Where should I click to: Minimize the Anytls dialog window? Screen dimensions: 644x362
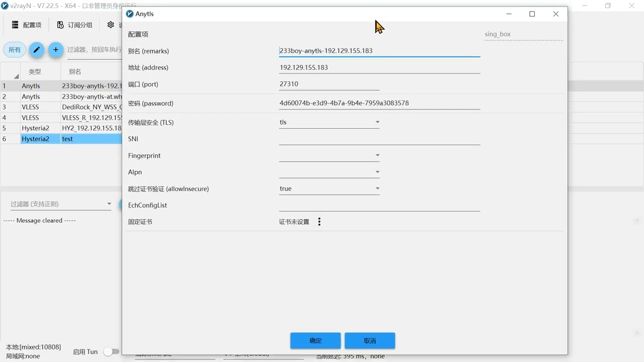pyautogui.click(x=509, y=14)
